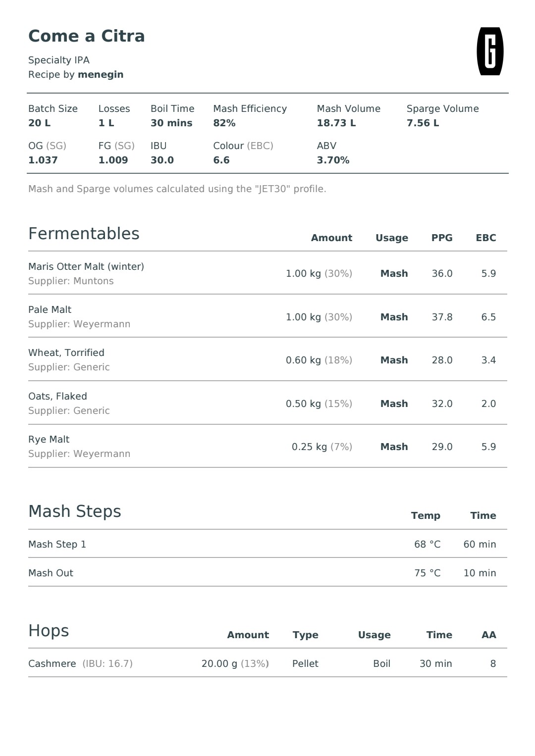The image size is (535, 756).
Task: Click the Mash Out step row
Action: 267,573
